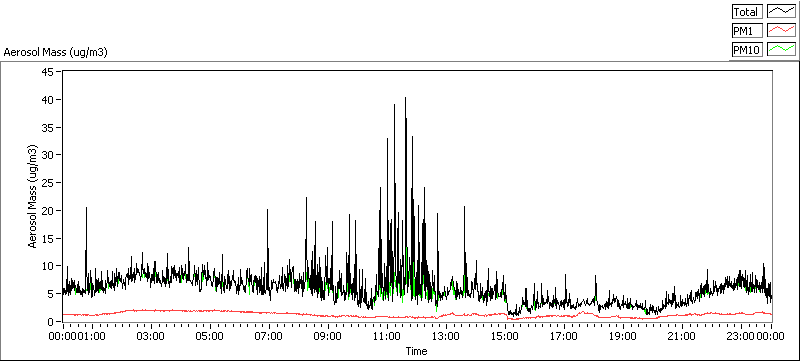Click the 01:00 time axis label
The height and width of the screenshot is (361, 800).
click(x=92, y=337)
